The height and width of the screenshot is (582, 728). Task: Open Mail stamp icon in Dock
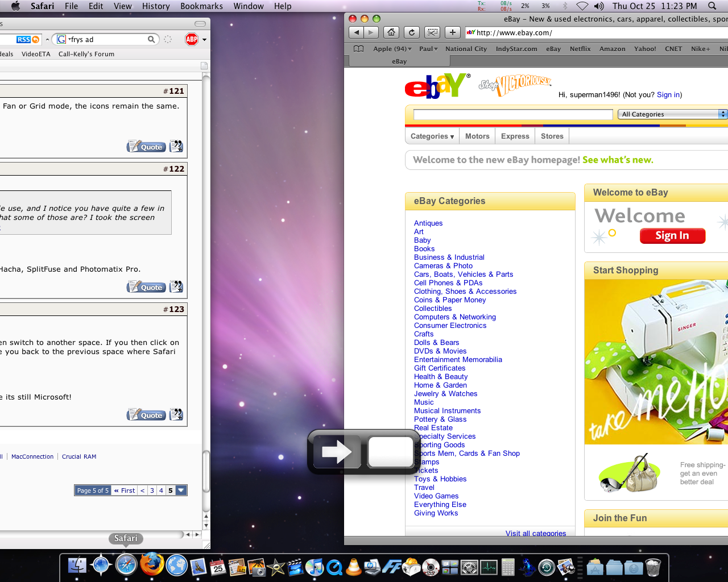pos(197,566)
